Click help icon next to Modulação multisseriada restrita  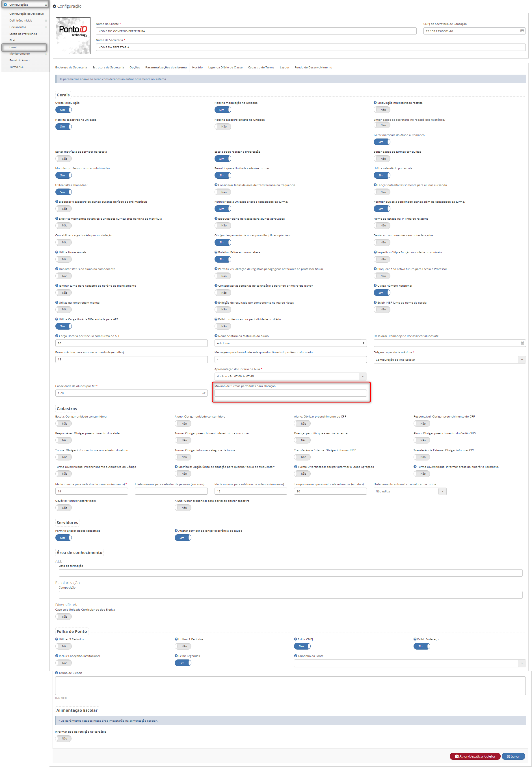click(375, 103)
